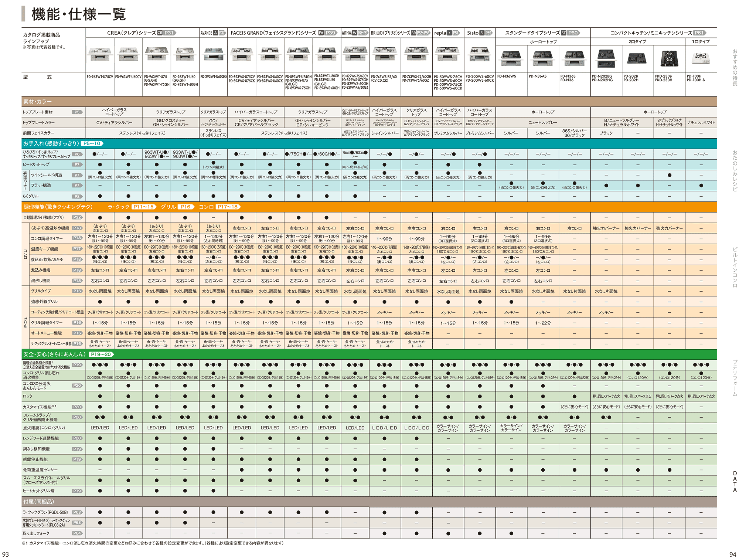This screenshot has height=560, width=739.
Task: Click the PD-293WT-U60GQ AVANCE product photo
Action: click(x=214, y=55)
